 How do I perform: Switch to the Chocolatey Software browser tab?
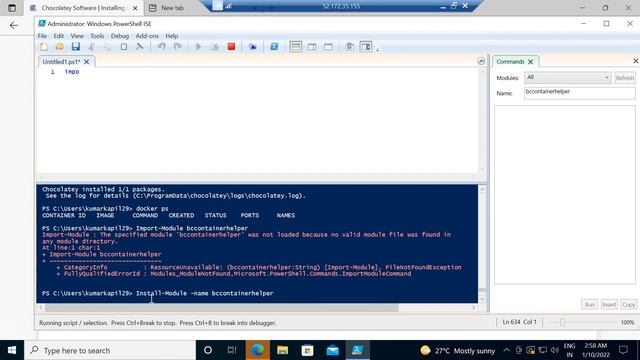click(x=84, y=8)
